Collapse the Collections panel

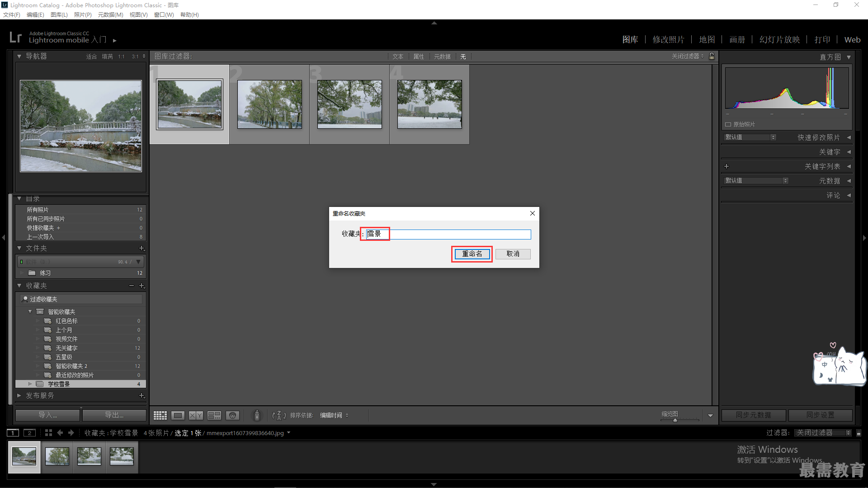[19, 286]
